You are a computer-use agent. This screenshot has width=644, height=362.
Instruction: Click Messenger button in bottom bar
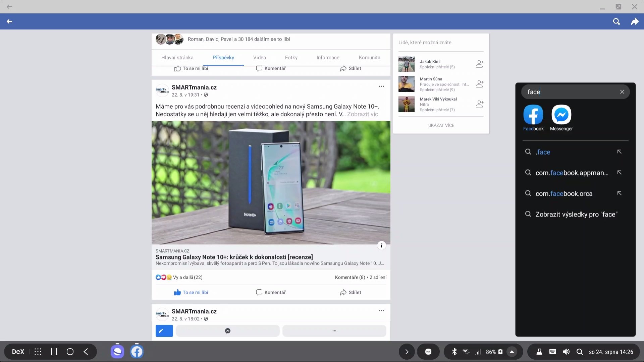click(x=228, y=331)
